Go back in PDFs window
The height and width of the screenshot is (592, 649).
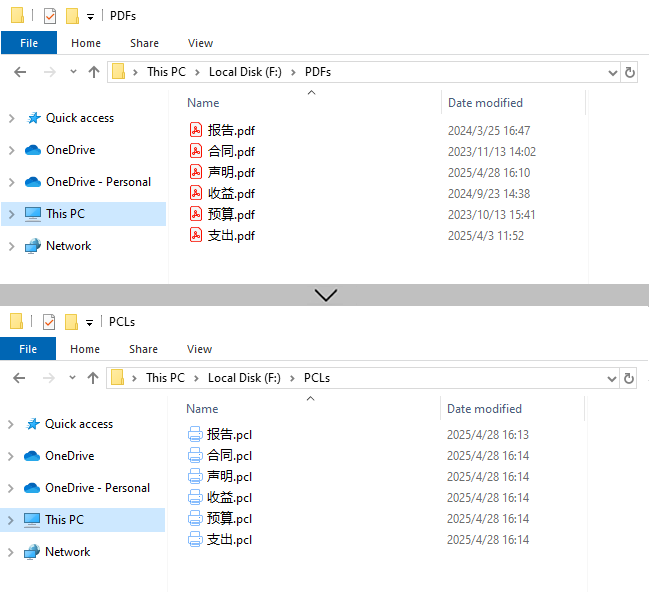click(20, 72)
